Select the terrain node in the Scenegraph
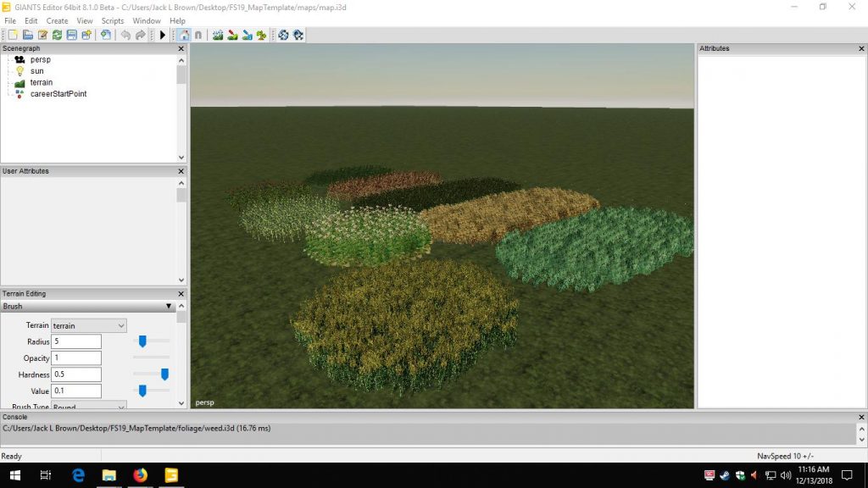 pos(42,82)
